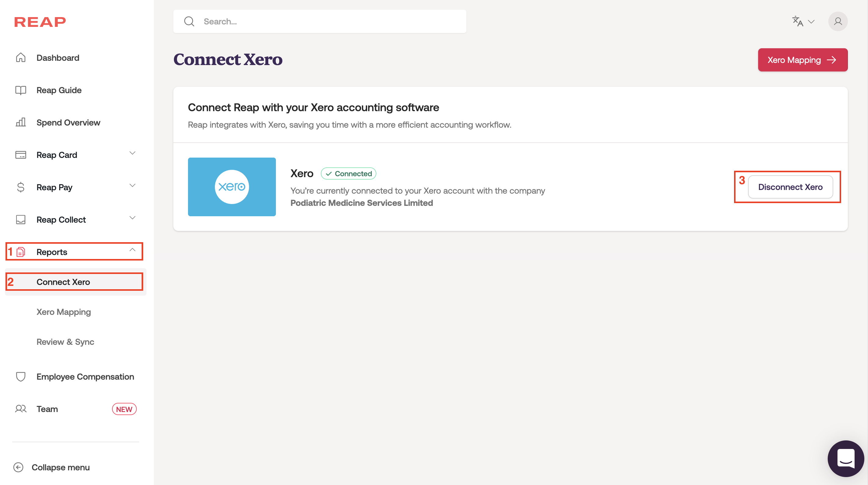Click the Spend Overview bar chart icon
Viewport: 868px width, 485px height.
(x=20, y=122)
